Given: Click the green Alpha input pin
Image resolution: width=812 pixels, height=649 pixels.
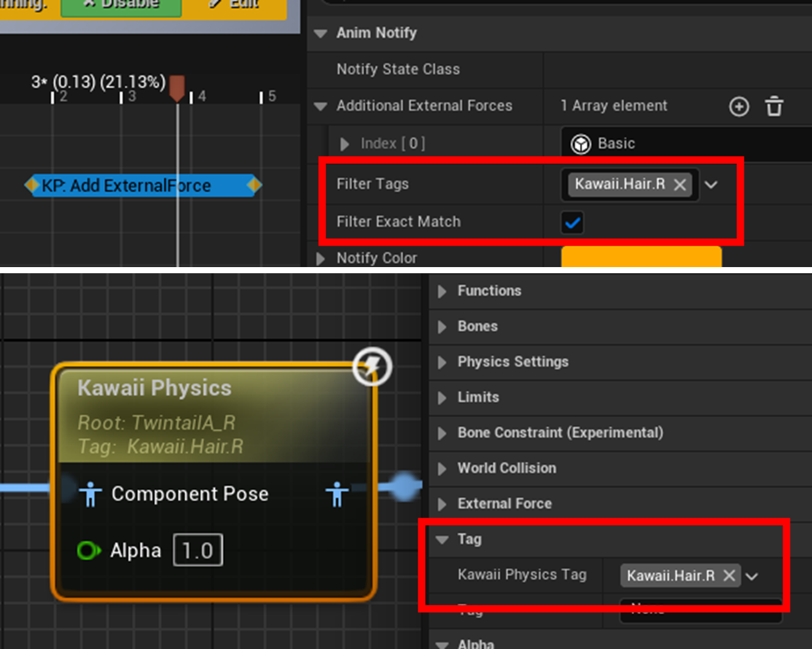Looking at the screenshot, I should [x=88, y=550].
